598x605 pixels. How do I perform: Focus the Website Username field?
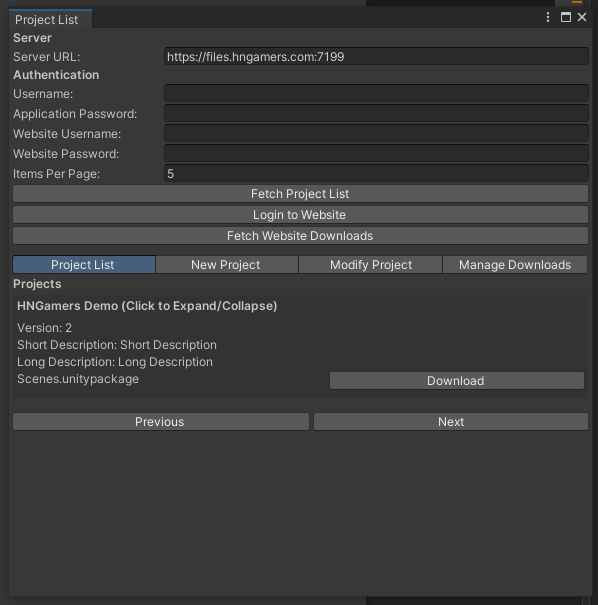pyautogui.click(x=376, y=134)
